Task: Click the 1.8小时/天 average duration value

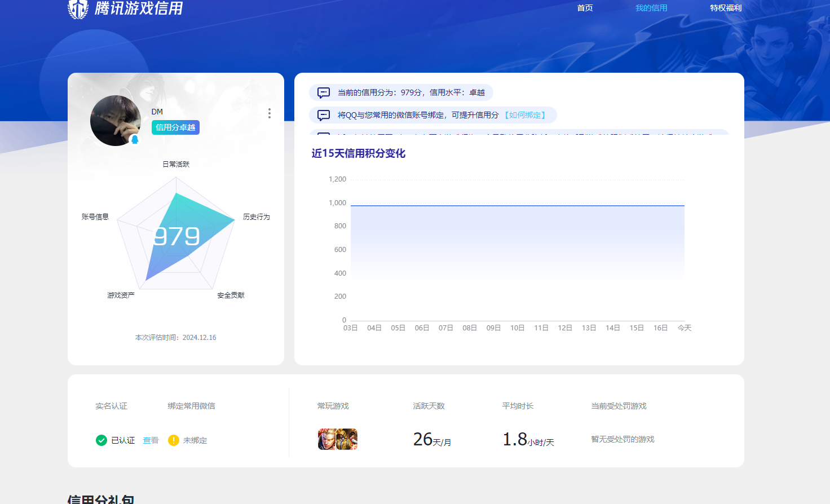Action: point(528,439)
